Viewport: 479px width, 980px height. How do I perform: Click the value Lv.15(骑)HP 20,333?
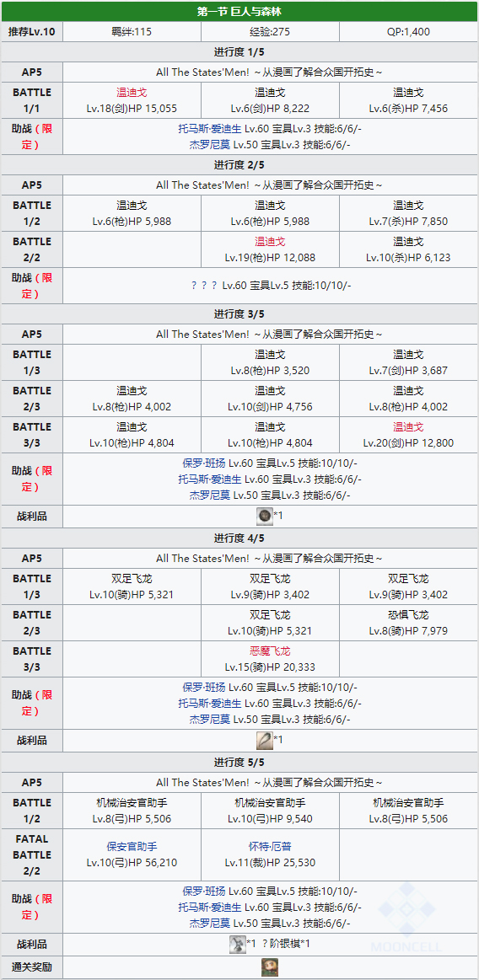click(x=270, y=667)
